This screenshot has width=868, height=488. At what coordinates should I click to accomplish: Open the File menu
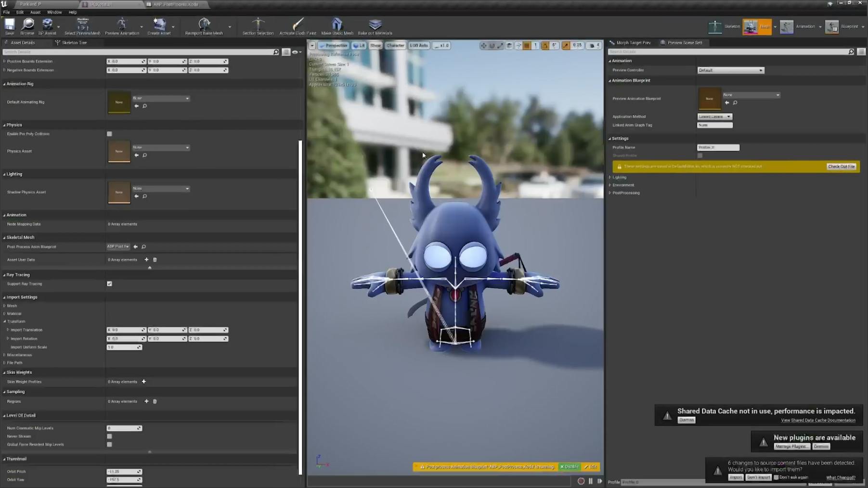[6, 12]
